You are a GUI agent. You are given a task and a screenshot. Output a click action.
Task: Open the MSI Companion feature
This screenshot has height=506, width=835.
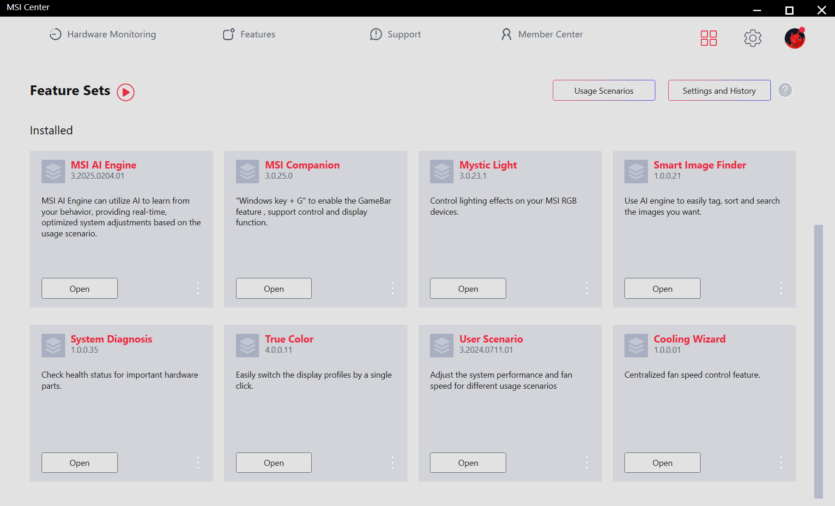coord(274,288)
